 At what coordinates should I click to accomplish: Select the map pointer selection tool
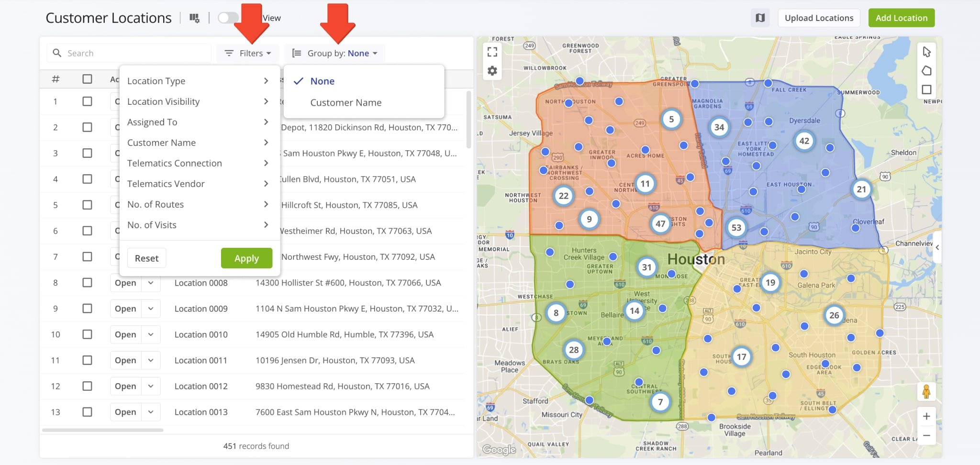(x=926, y=52)
